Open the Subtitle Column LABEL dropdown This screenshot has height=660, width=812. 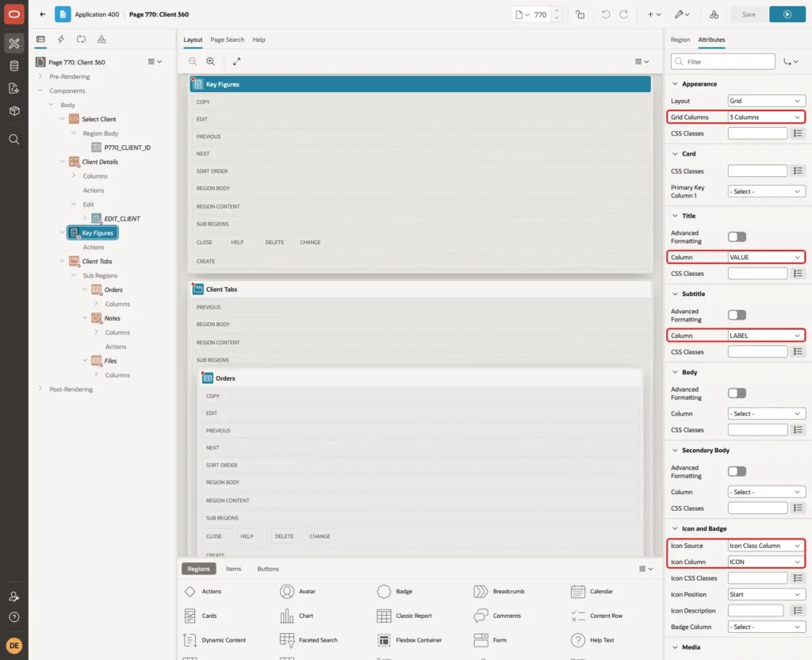point(766,336)
